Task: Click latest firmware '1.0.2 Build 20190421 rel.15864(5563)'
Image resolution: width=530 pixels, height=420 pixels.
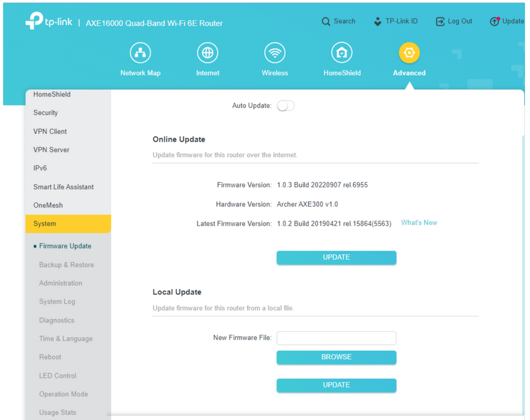Action: point(334,224)
